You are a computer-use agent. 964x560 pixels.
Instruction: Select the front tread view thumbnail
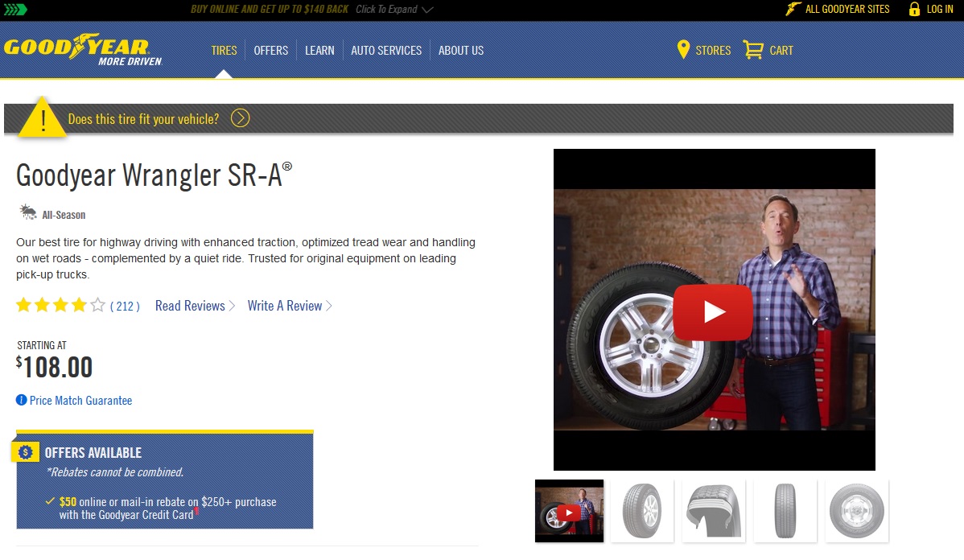[785, 511]
